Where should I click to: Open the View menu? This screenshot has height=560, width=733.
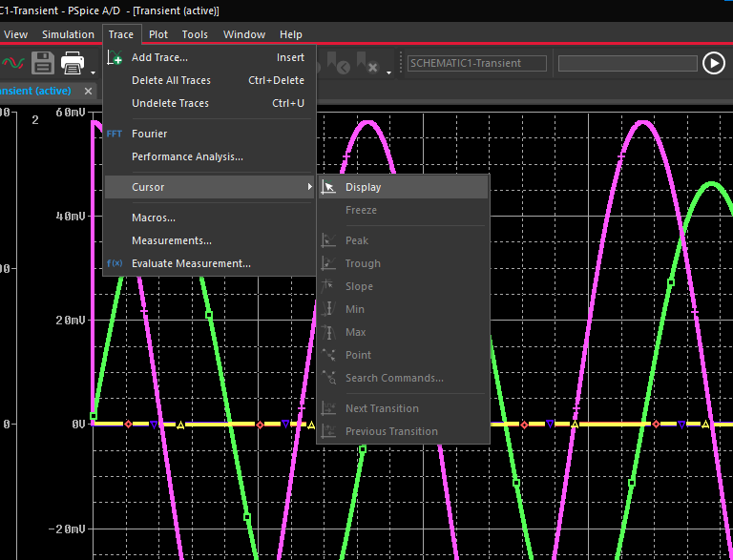coord(16,34)
